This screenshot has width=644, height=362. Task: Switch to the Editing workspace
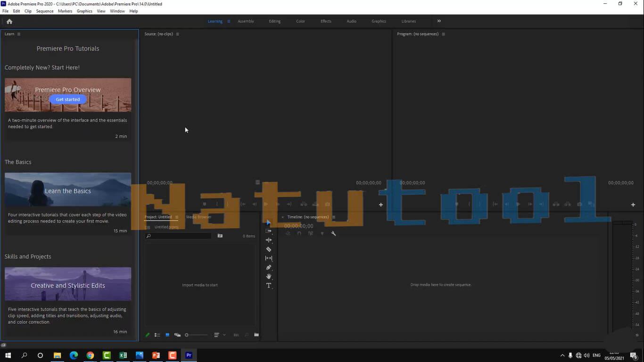275,21
